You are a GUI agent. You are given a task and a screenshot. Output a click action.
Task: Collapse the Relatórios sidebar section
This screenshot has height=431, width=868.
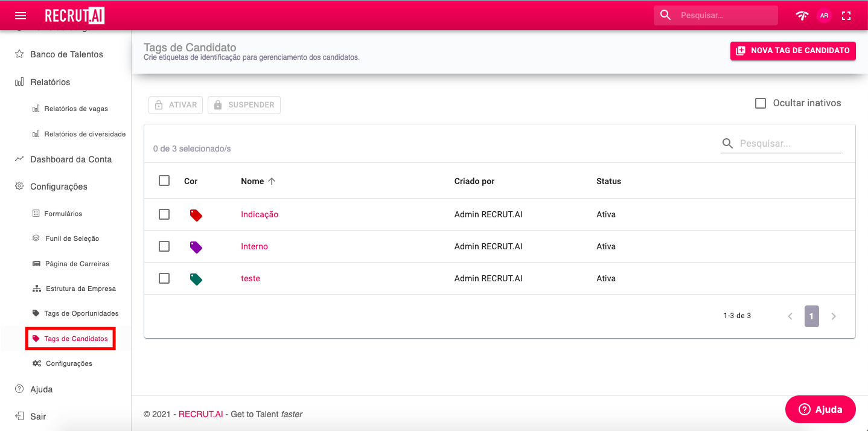coord(50,82)
